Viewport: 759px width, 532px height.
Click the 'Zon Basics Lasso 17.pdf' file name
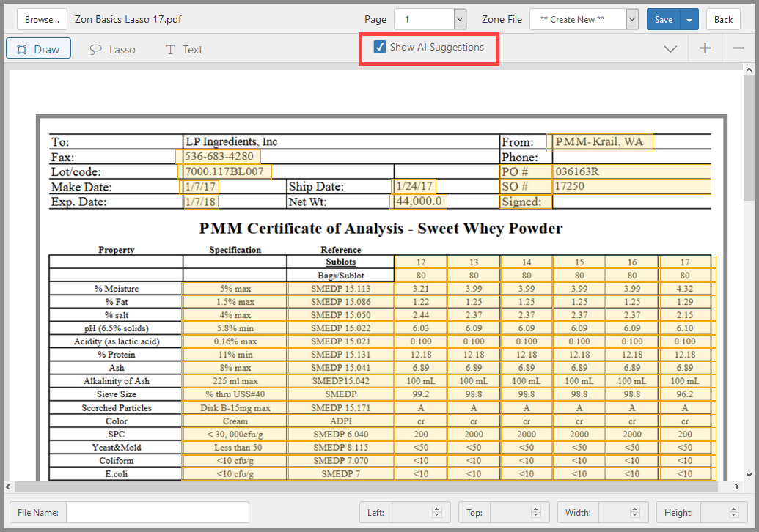coord(128,19)
